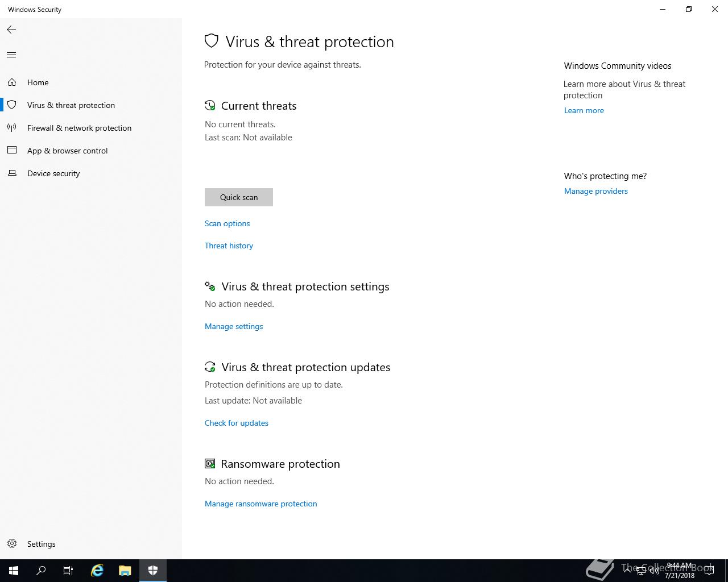Open the Windows Start menu
Screen dimensions: 728x582
pyautogui.click(x=14, y=571)
